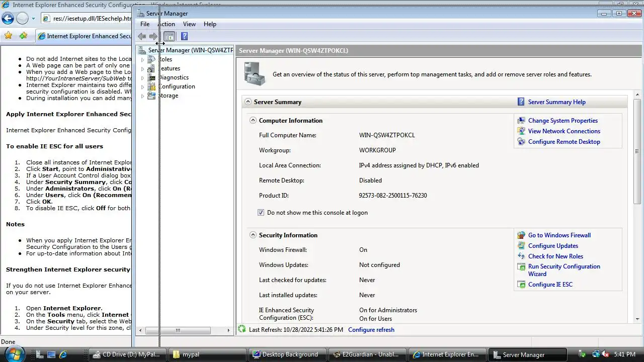Click the green refresh icon in status bar
This screenshot has height=362, width=644.
(x=242, y=329)
